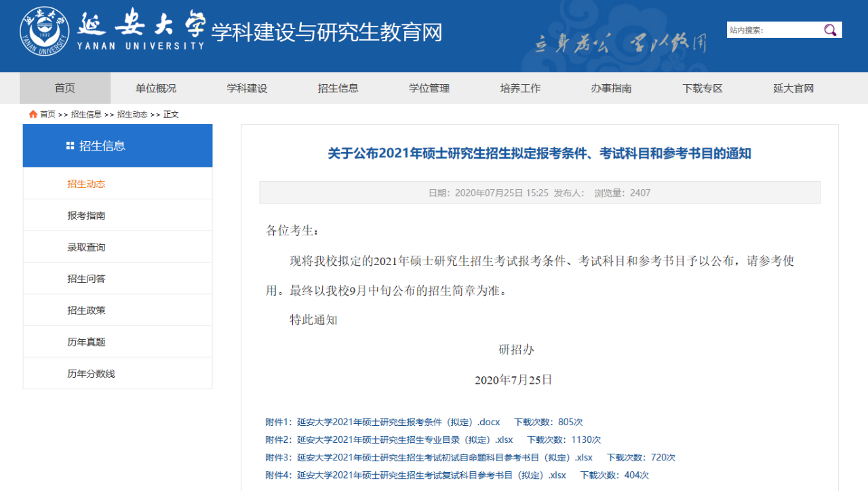The height and width of the screenshot is (491, 868).
Task: Click the 特此通知 text line
Action: [x=313, y=320]
